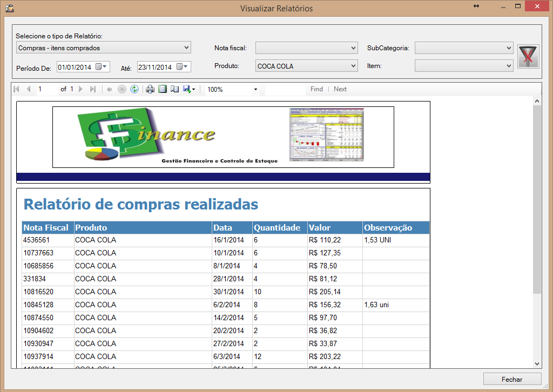Click the observation "1,53 UNI"
The width and height of the screenshot is (553, 392).
point(377,240)
